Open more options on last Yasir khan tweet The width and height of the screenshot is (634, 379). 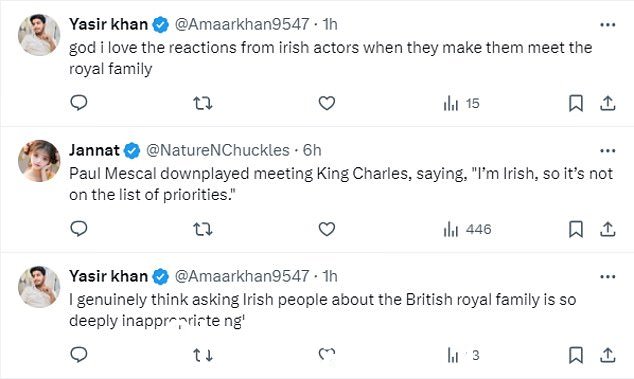(x=607, y=277)
